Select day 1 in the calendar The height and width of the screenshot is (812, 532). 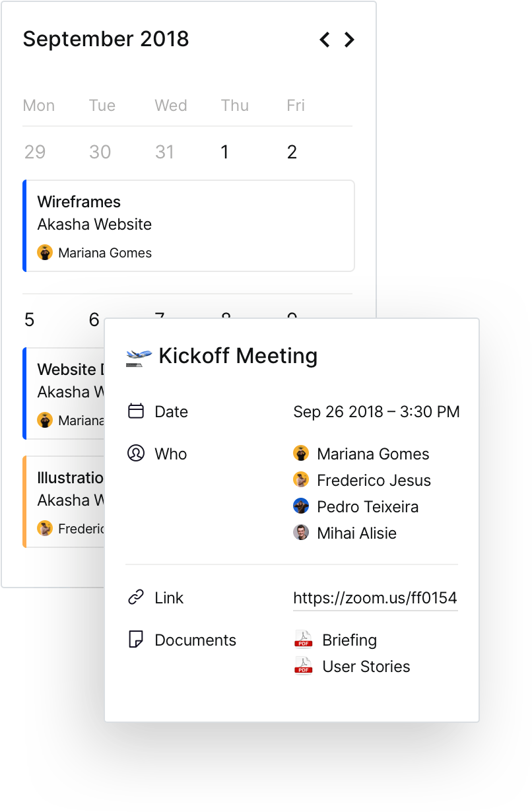[224, 152]
